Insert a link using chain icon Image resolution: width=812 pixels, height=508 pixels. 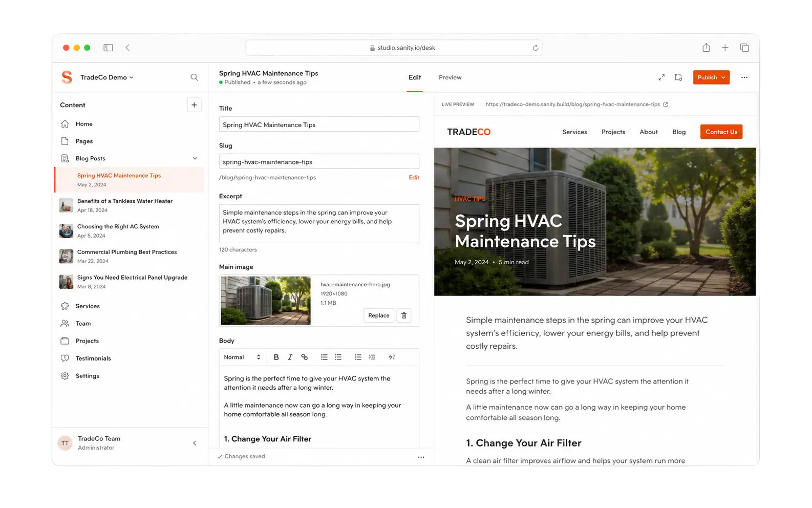(x=304, y=357)
